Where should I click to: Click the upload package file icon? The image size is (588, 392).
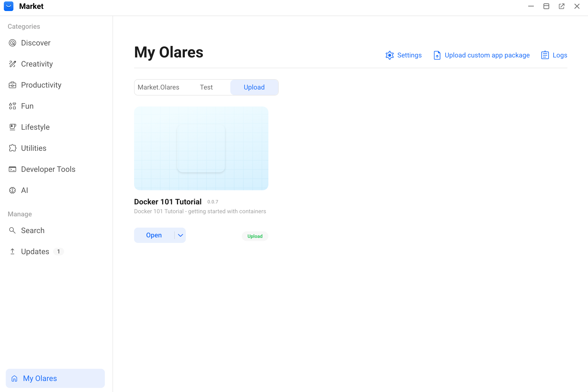pyautogui.click(x=437, y=55)
